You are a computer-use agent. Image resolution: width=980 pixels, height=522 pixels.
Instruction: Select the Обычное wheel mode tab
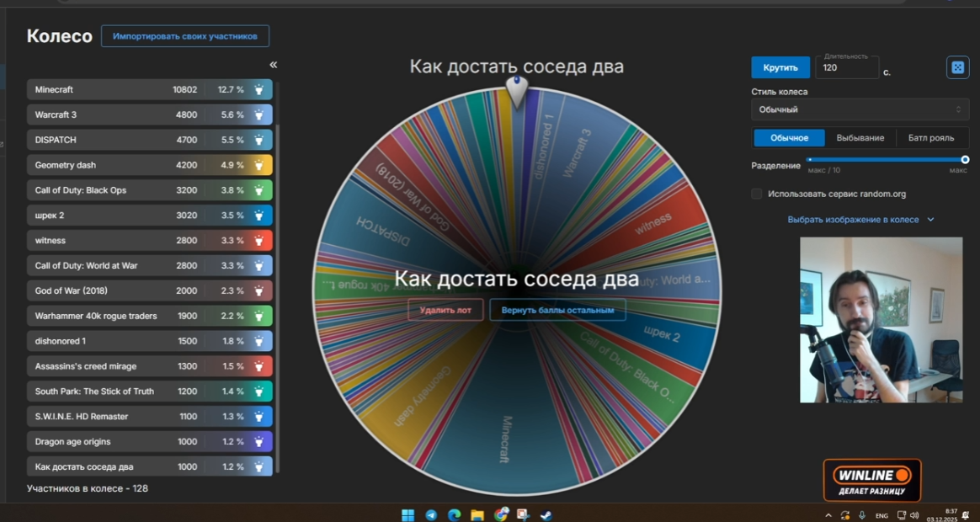pyautogui.click(x=789, y=137)
